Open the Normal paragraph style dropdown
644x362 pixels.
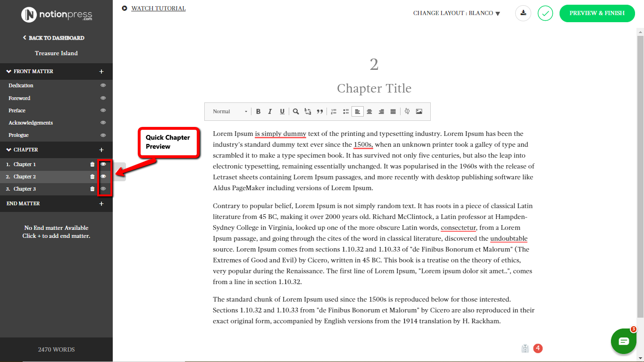[230, 112]
